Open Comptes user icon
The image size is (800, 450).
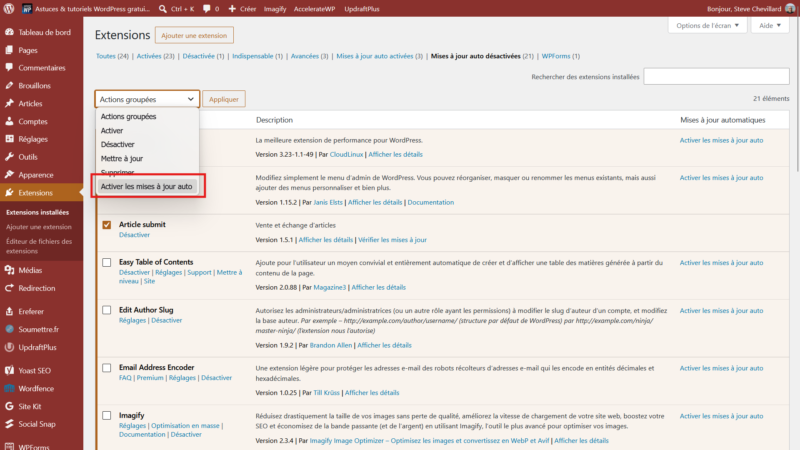9,121
